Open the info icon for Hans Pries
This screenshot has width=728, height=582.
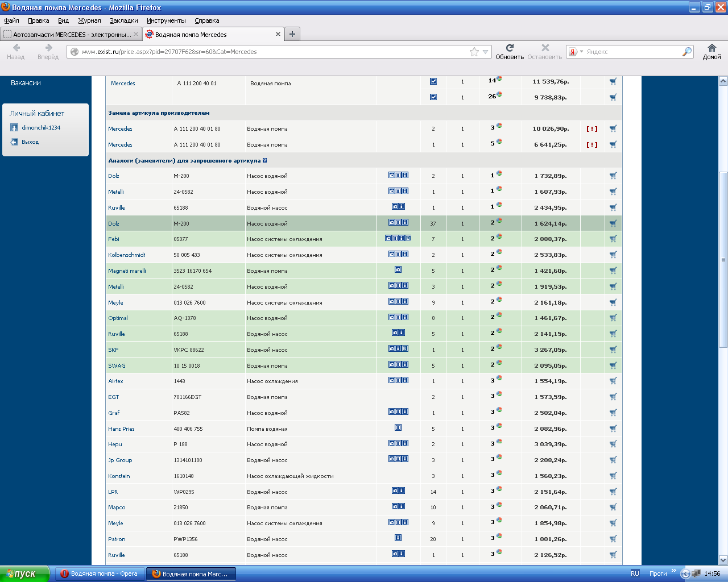(398, 427)
